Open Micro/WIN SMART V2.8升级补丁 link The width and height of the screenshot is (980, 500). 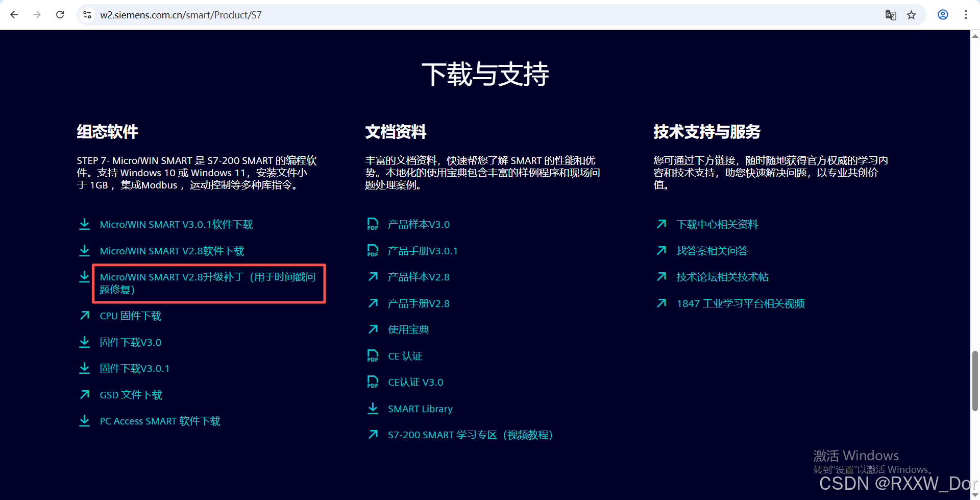[208, 283]
